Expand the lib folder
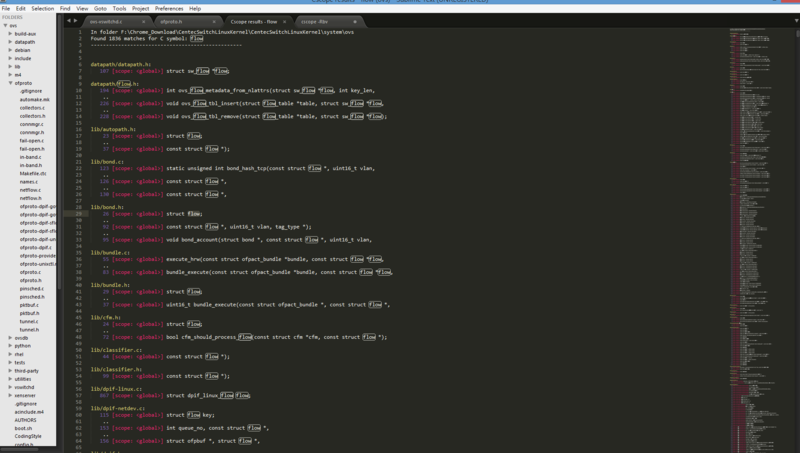 click(10, 66)
